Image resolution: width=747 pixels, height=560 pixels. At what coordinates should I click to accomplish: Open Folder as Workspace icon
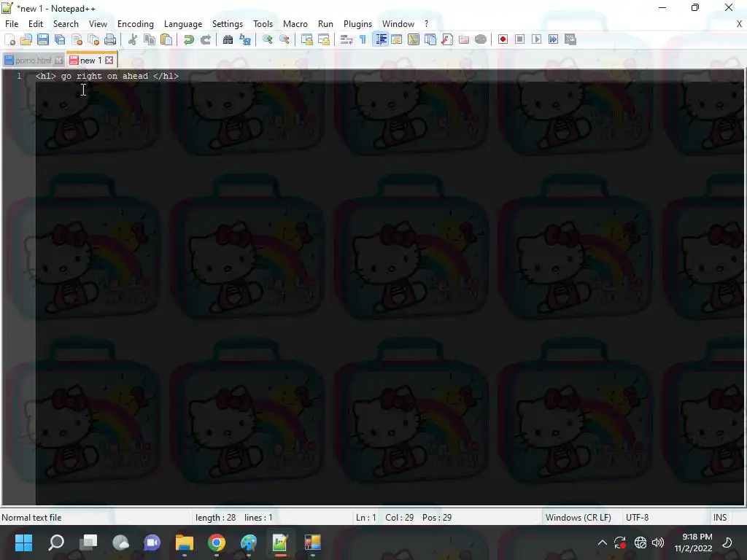(x=463, y=39)
